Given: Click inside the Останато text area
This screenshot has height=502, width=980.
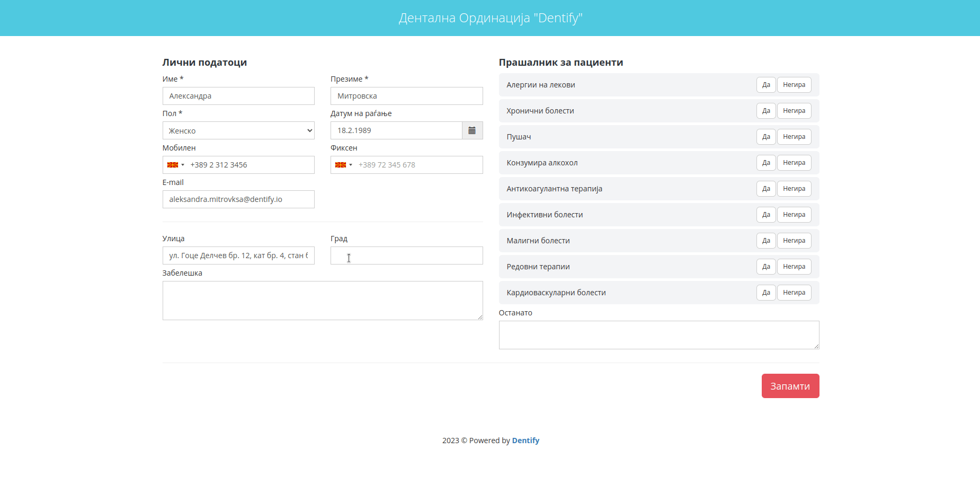Looking at the screenshot, I should (x=658, y=334).
